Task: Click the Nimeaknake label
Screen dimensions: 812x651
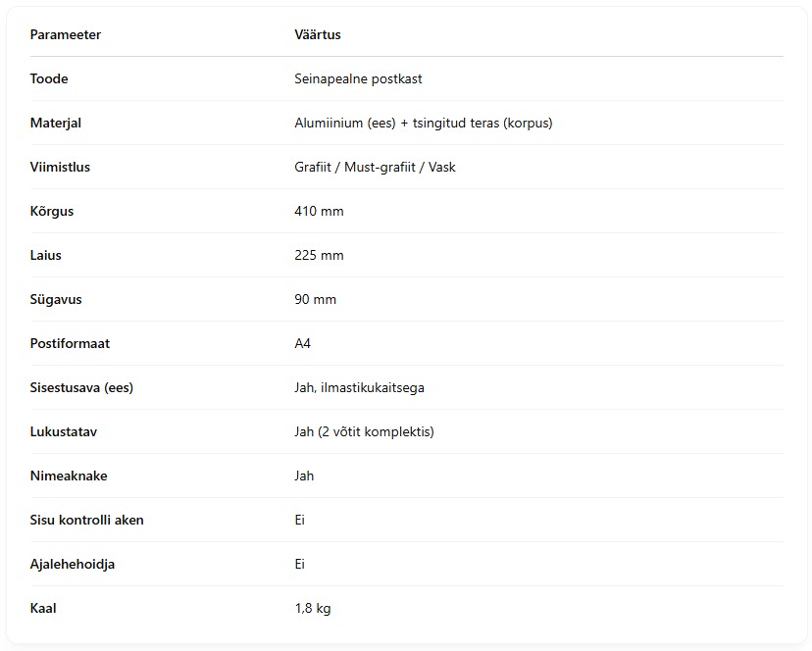Action: coord(69,476)
